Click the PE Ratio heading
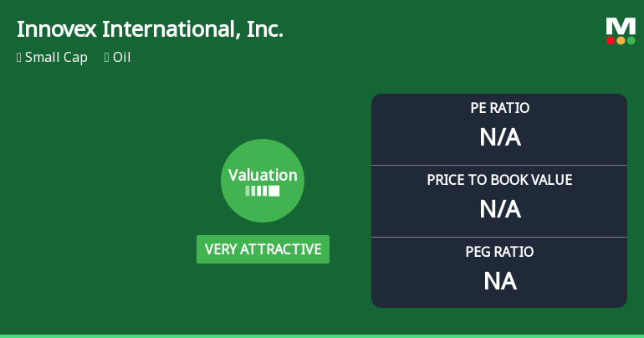The width and height of the screenshot is (644, 338). (x=499, y=108)
